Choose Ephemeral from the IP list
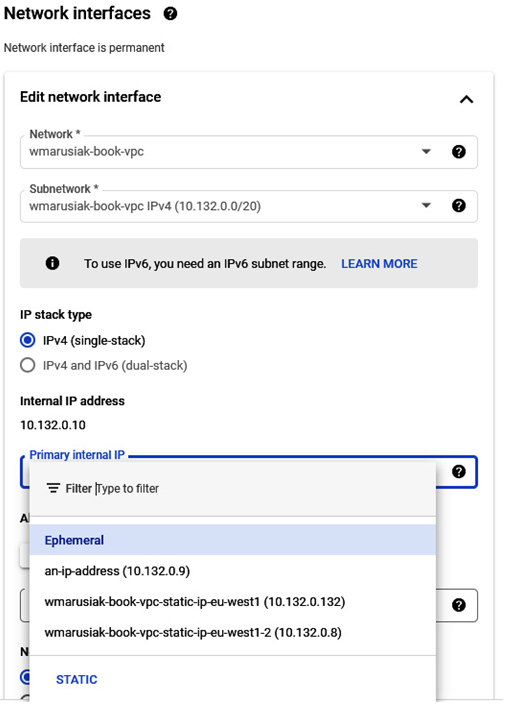The height and width of the screenshot is (710, 505). point(233,540)
